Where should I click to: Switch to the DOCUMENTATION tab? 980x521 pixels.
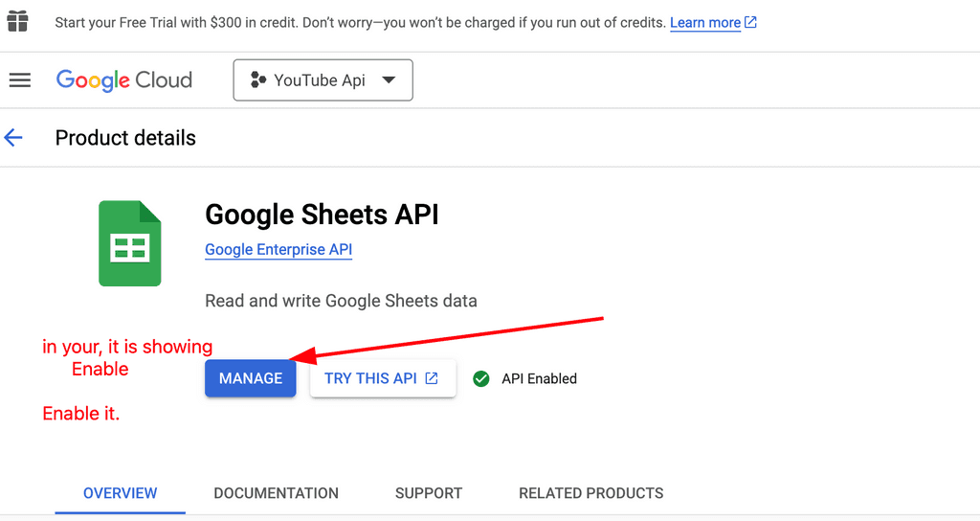pos(277,493)
